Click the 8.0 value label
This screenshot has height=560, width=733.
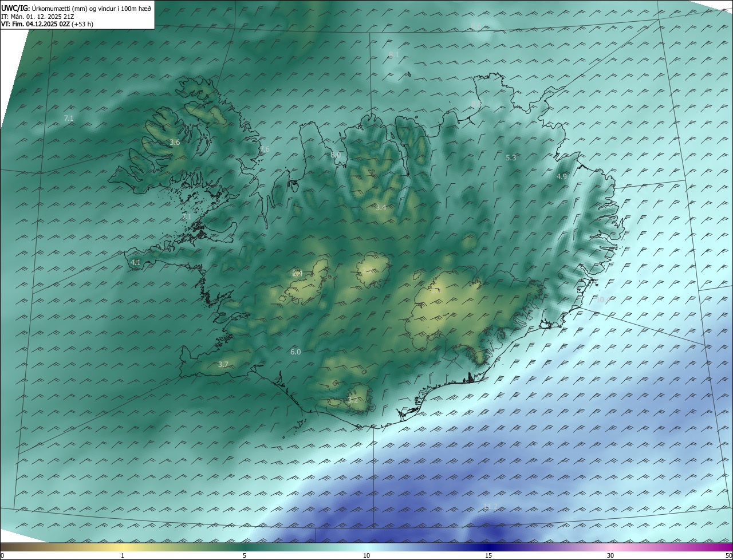click(x=336, y=155)
